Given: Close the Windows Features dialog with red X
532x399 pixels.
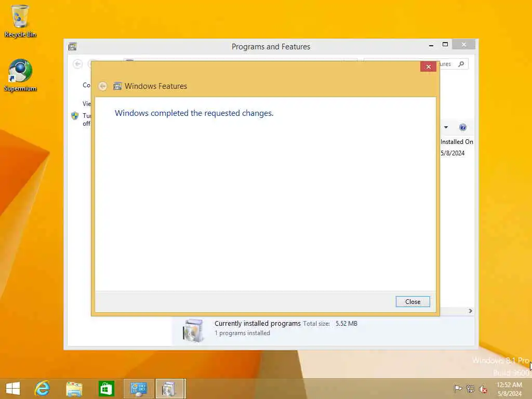Looking at the screenshot, I should pyautogui.click(x=428, y=67).
